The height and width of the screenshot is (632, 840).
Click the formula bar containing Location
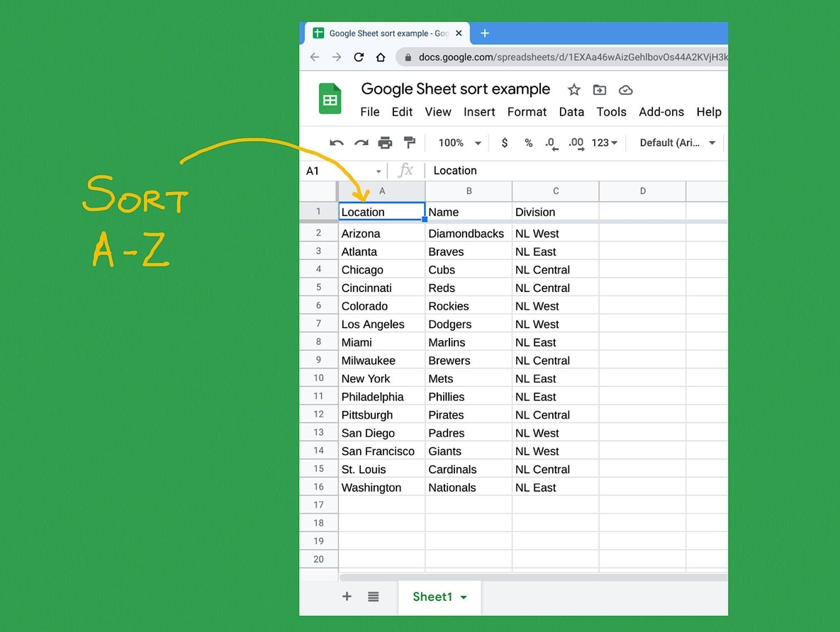(x=567, y=171)
